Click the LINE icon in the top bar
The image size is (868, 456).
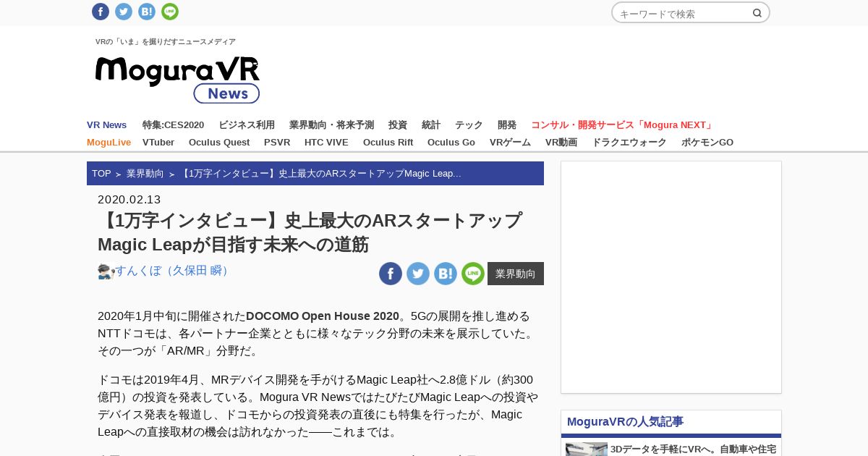click(170, 12)
